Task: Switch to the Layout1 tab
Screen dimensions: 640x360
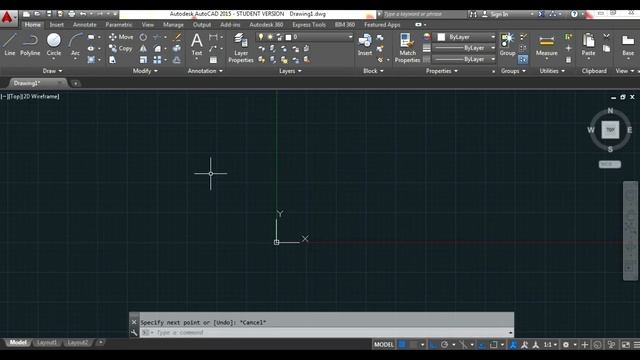Action: (x=47, y=342)
